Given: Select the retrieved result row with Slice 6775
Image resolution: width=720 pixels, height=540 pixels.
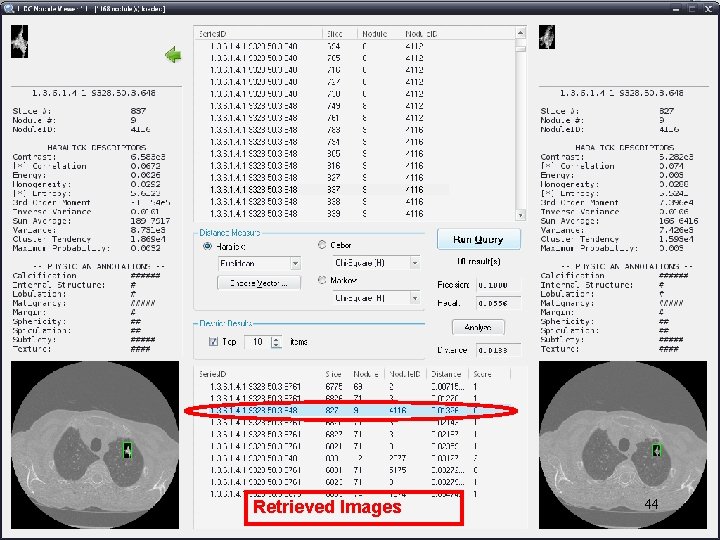Looking at the screenshot, I should point(354,387).
